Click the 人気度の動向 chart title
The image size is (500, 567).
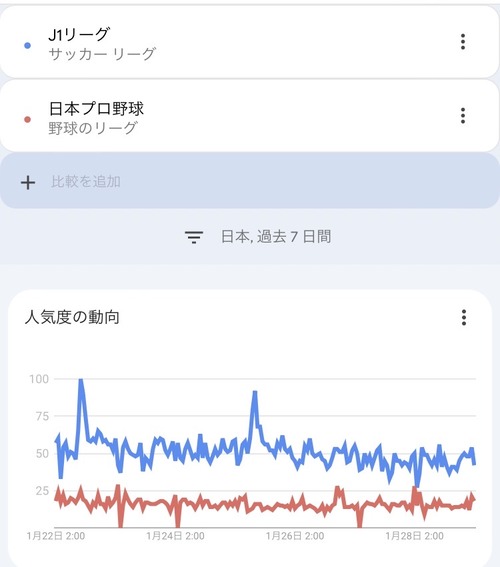point(72,317)
